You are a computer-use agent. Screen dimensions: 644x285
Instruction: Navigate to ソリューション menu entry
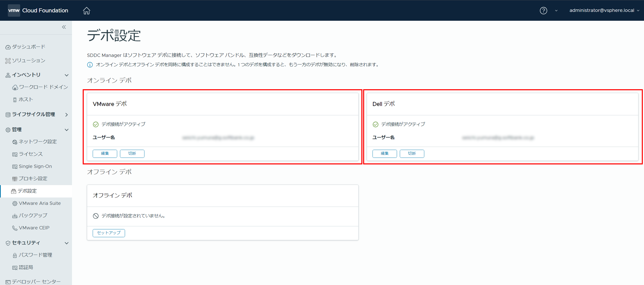(29, 61)
